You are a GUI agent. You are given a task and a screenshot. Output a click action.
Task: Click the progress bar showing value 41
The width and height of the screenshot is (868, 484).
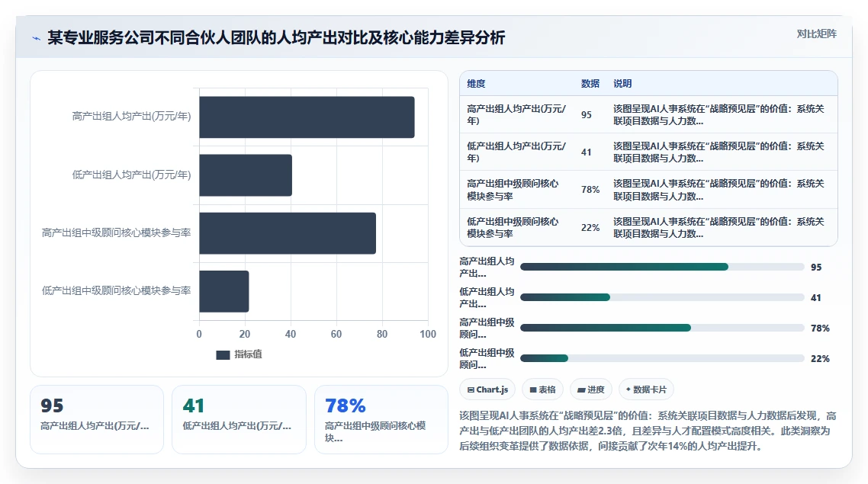pos(662,297)
